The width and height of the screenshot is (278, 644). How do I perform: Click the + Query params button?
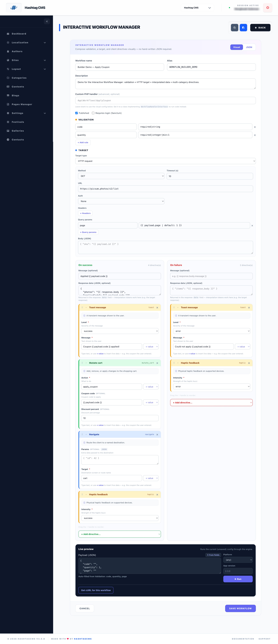tap(88, 232)
